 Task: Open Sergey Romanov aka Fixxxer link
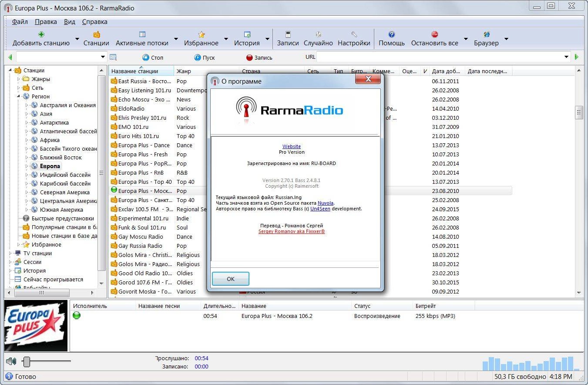pyautogui.click(x=292, y=231)
